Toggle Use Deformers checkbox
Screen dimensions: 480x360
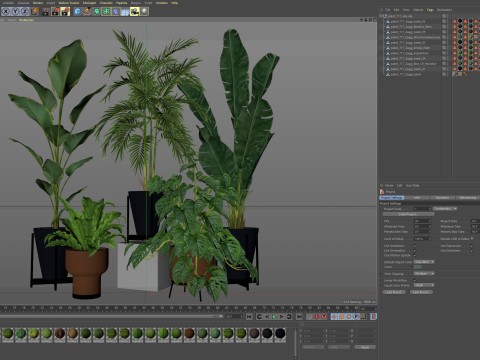click(x=472, y=250)
